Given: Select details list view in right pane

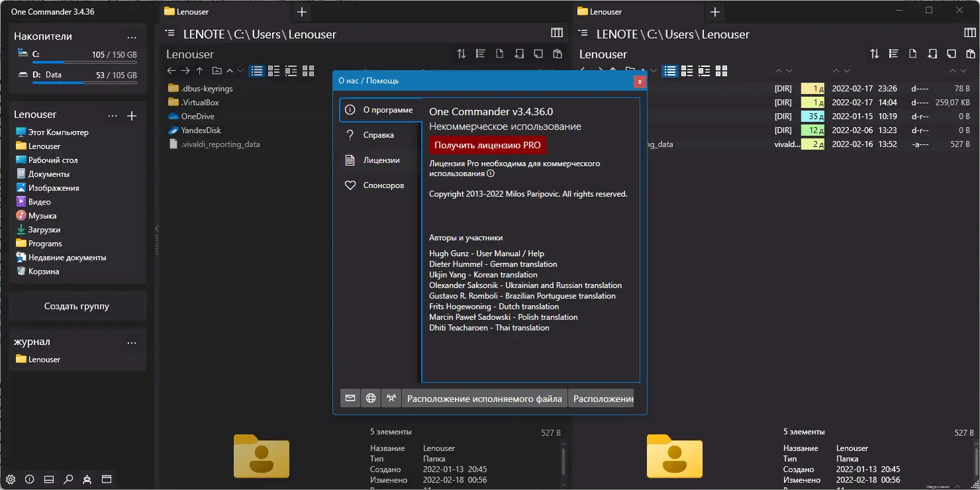Looking at the screenshot, I should coord(670,70).
